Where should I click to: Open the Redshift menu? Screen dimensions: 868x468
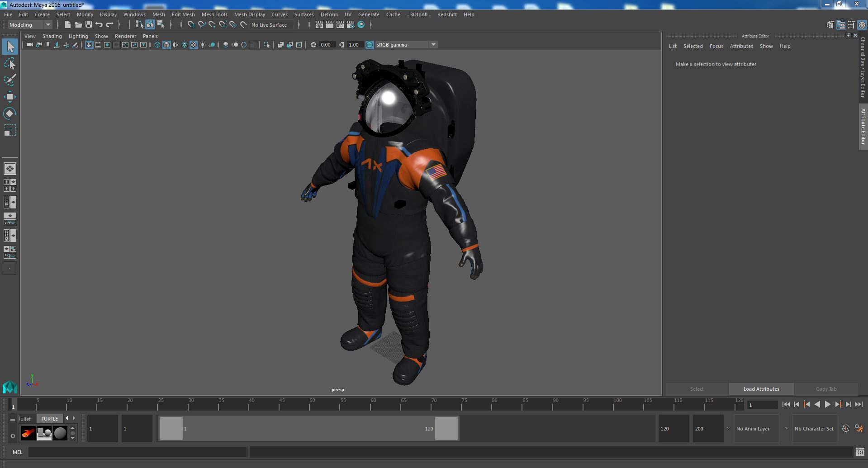(x=447, y=14)
